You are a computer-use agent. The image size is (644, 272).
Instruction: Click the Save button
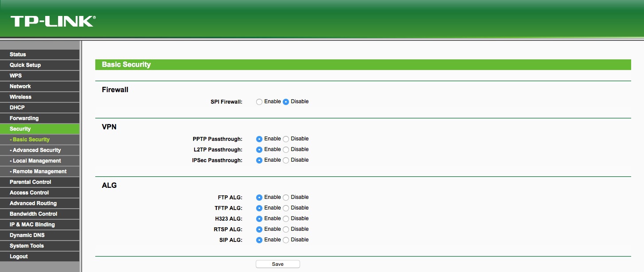(x=277, y=264)
